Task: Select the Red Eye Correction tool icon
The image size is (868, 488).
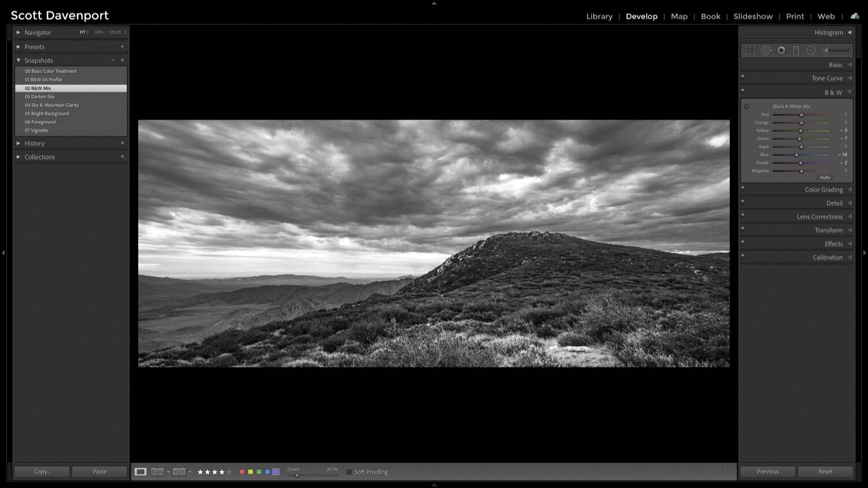Action: click(781, 50)
